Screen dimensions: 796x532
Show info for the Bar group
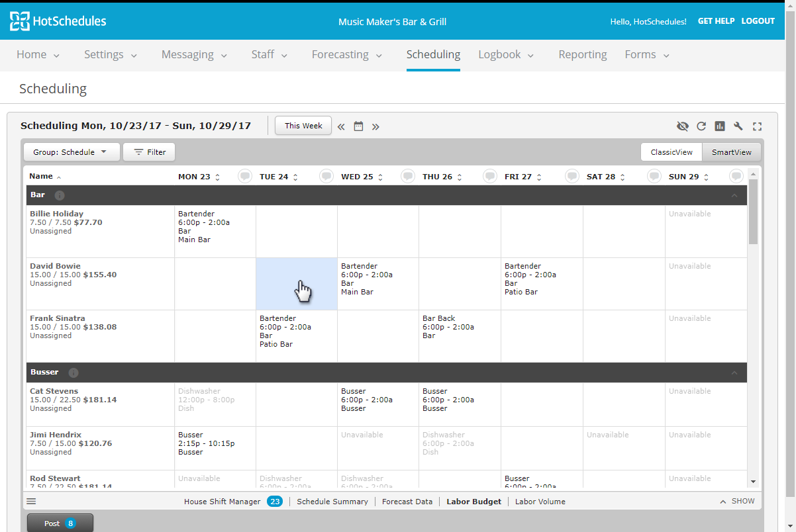60,195
